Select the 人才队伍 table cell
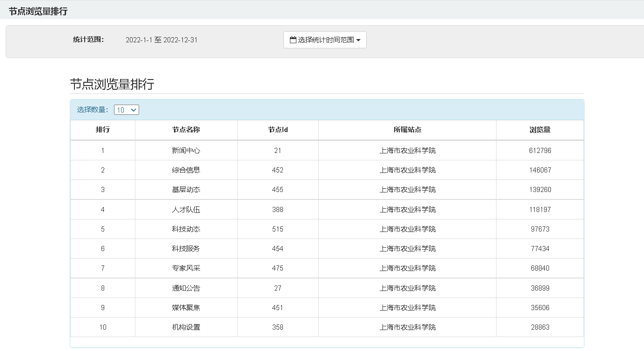The height and width of the screenshot is (351, 644). [186, 210]
